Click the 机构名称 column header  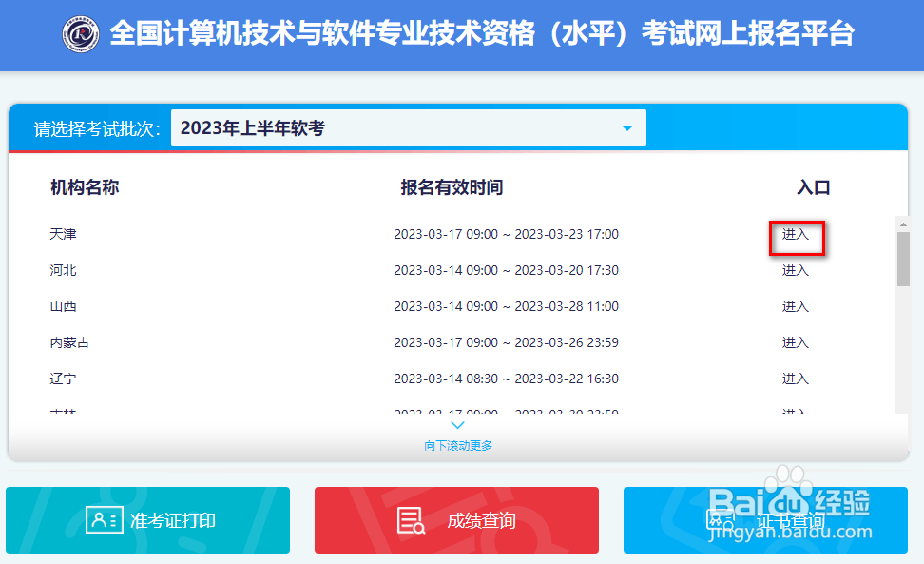pos(85,187)
